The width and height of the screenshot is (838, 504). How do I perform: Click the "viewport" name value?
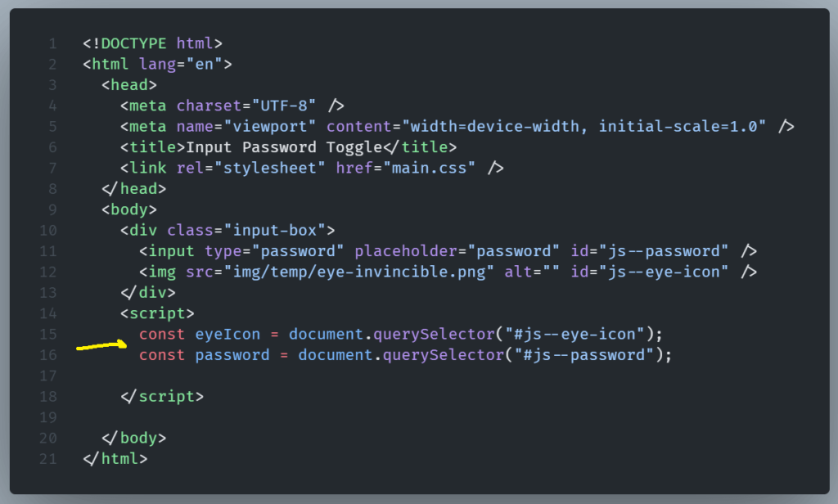coord(275,127)
